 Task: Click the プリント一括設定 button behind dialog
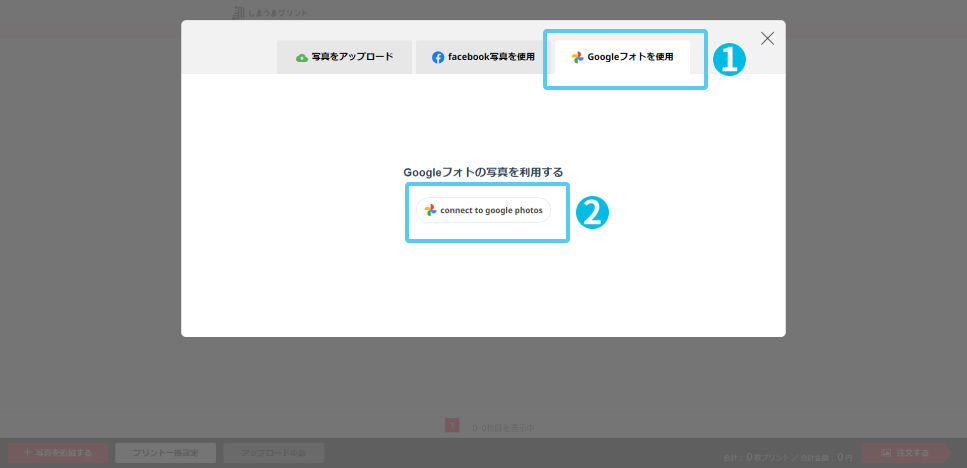(x=165, y=453)
